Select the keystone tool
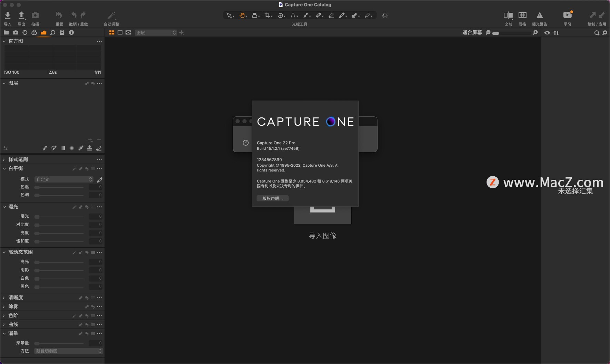Viewport: 610px width, 364px height. pyautogui.click(x=294, y=15)
